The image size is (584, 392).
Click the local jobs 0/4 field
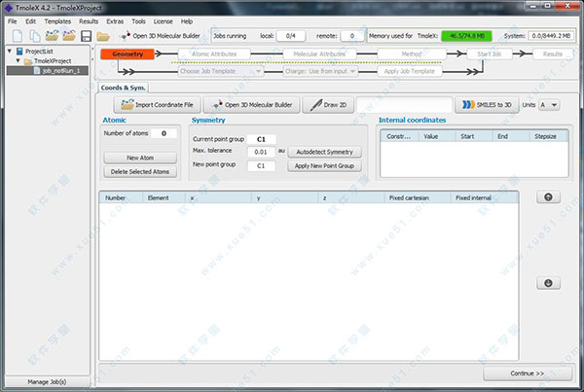click(x=291, y=36)
